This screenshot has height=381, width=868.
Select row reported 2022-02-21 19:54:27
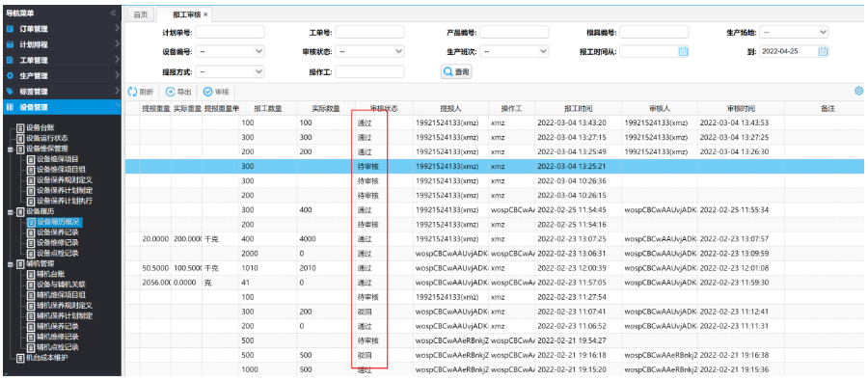tap(495, 340)
